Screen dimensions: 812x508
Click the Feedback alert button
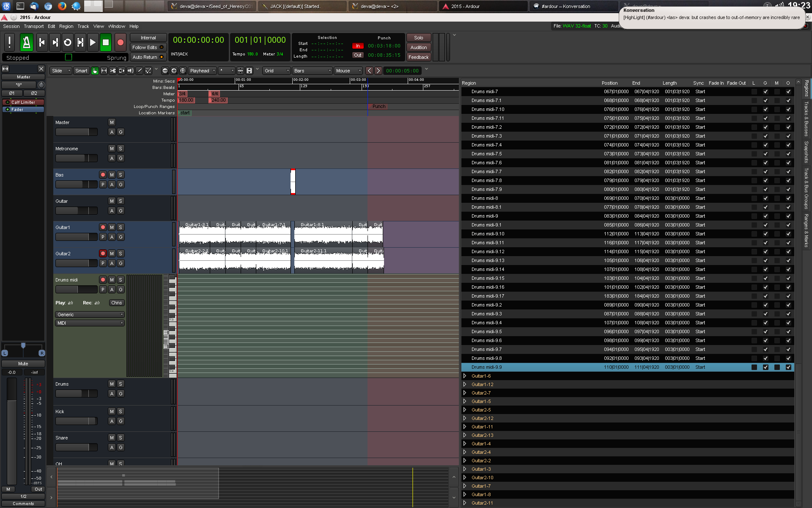pos(419,57)
